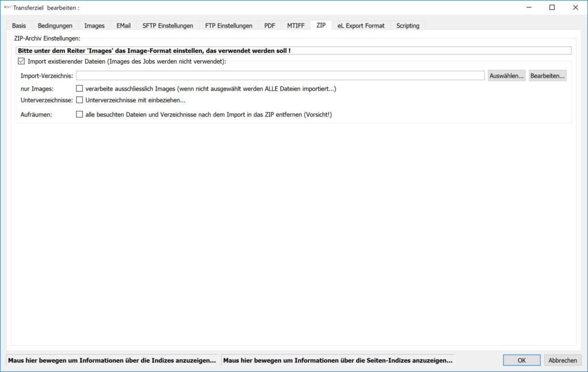Open the PDF tab
The image size is (588, 372).
click(270, 25)
